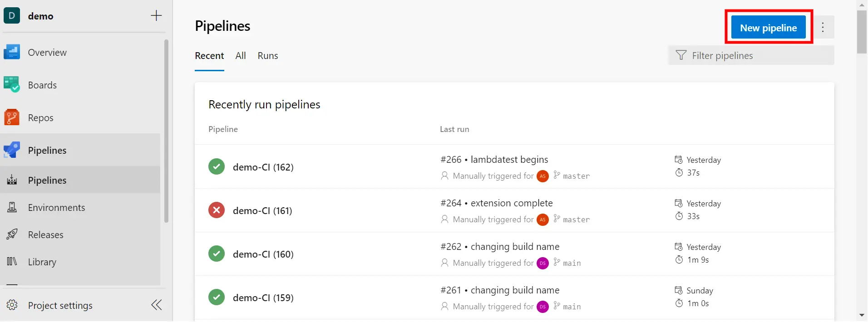Image resolution: width=868 pixels, height=322 pixels.
Task: Click the Overview sidebar icon
Action: coord(11,52)
